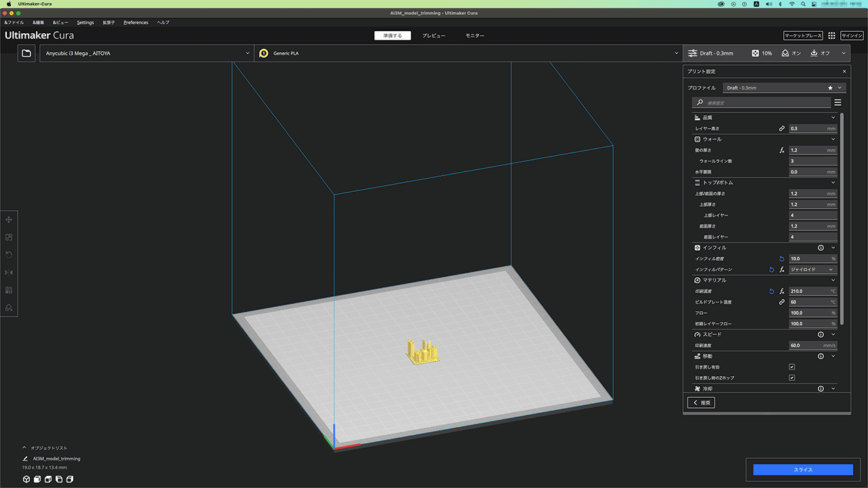868x488 pixels.
Task: Switch to プレビュー stage tab
Action: [x=434, y=35]
